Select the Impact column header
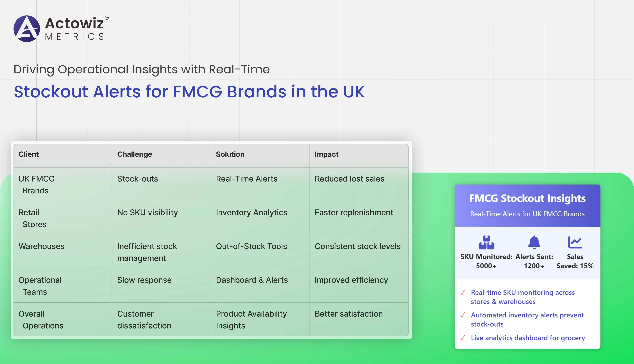This screenshot has width=634, height=364. point(326,154)
